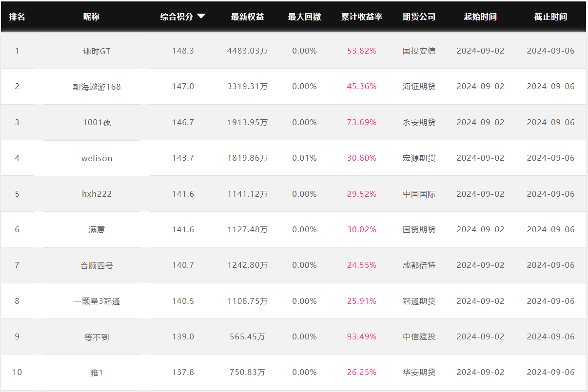Click the 排名 column header
Image resolution: width=588 pixels, height=392 pixels.
tap(17, 17)
